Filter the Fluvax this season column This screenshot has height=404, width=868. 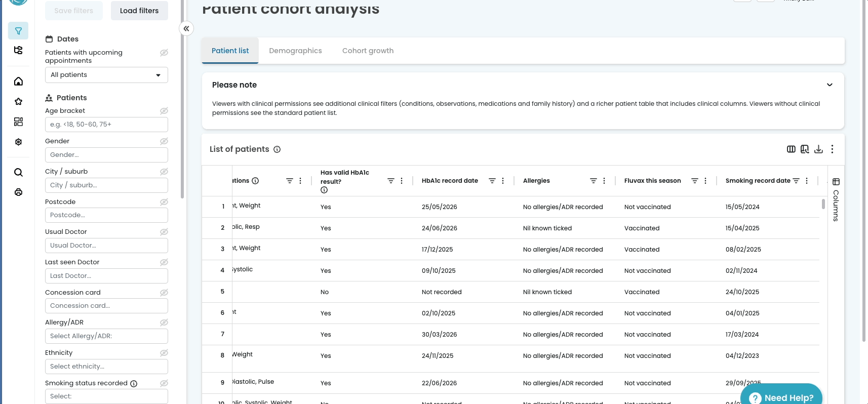(x=694, y=181)
